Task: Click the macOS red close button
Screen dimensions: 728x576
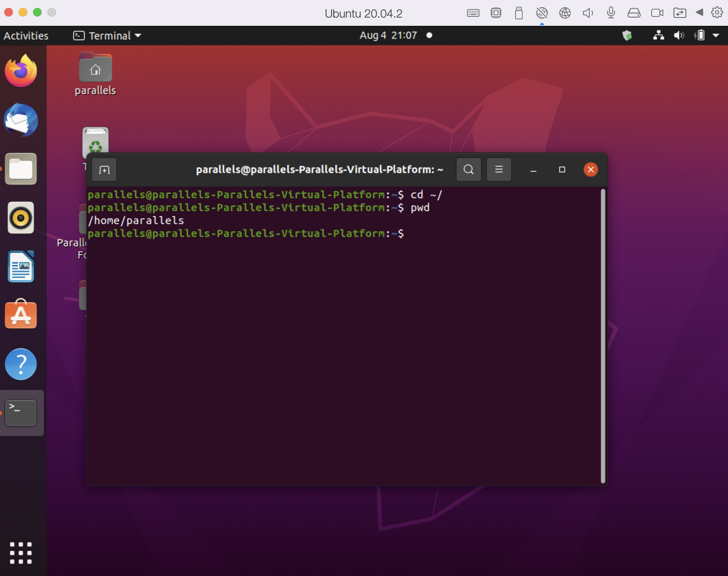Action: (9, 12)
